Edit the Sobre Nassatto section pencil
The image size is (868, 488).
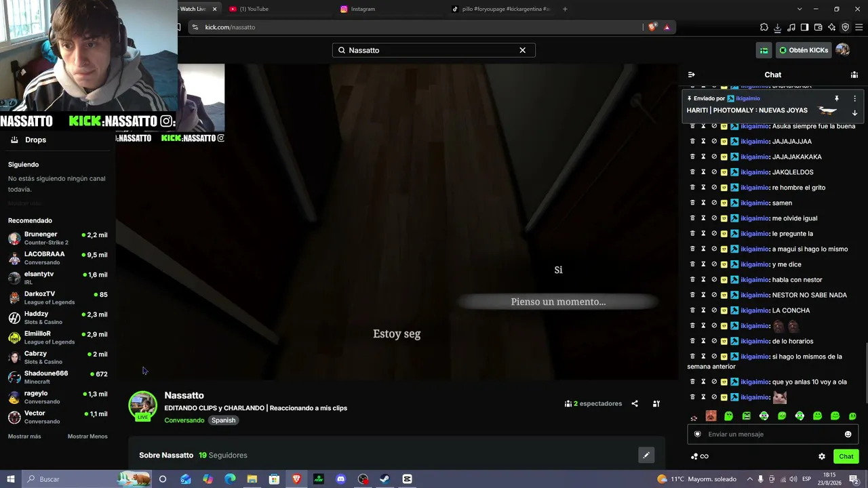646,455
